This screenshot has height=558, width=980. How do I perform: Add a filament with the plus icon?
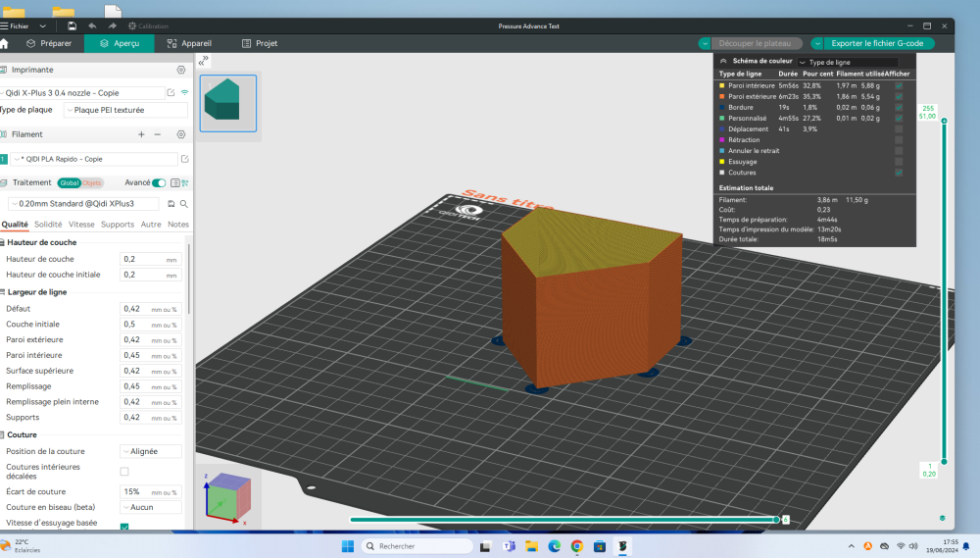pyautogui.click(x=141, y=134)
